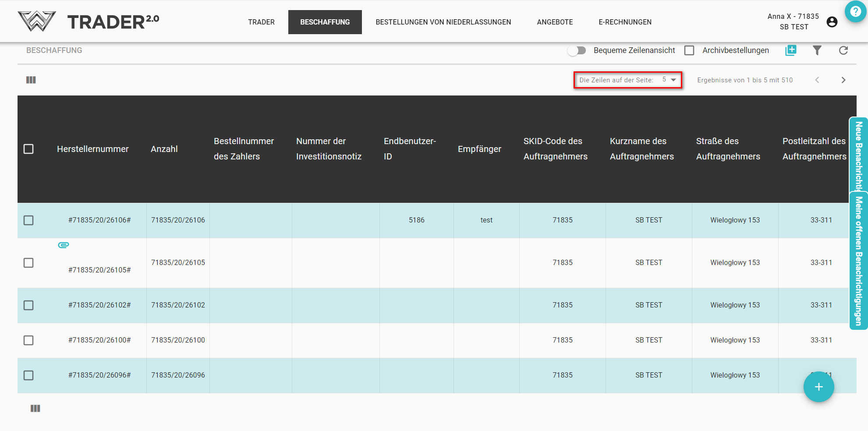Sort by Herstellernummer column header
Image resolution: width=868 pixels, height=431 pixels.
[x=93, y=149]
